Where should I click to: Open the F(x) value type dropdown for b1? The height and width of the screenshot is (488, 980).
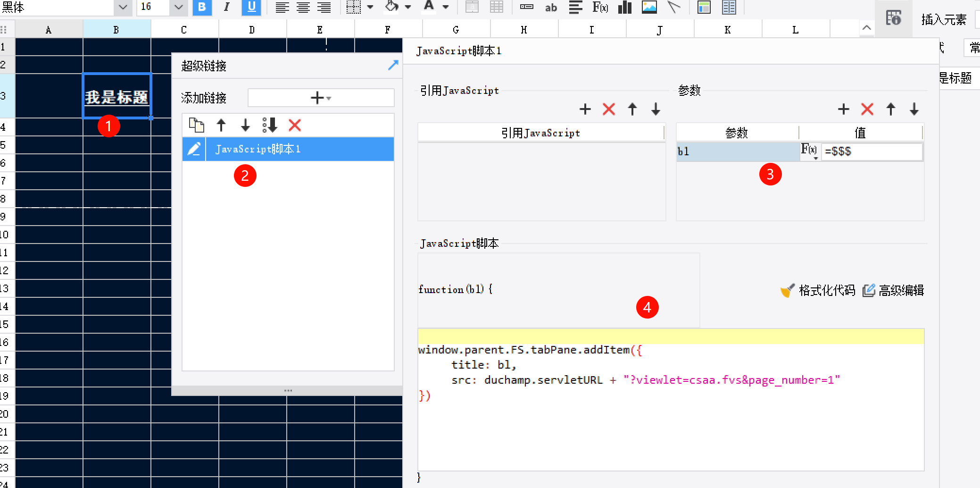tap(810, 151)
